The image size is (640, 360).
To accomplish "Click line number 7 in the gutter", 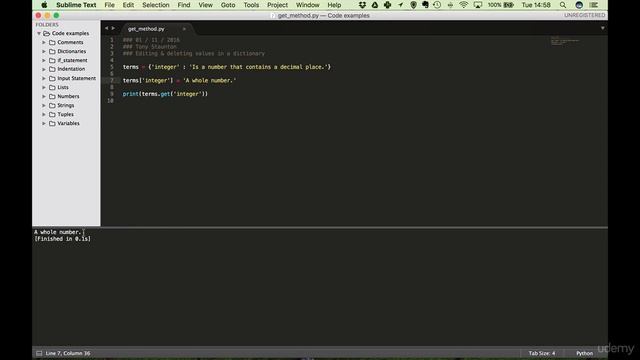I will [111, 80].
